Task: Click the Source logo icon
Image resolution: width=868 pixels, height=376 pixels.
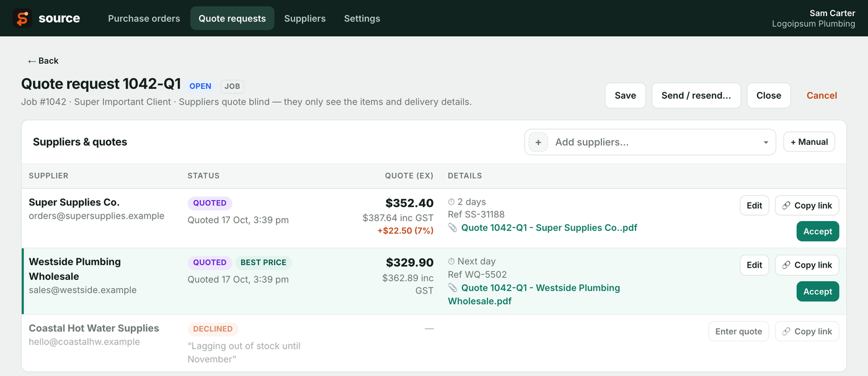Action: coord(22,19)
